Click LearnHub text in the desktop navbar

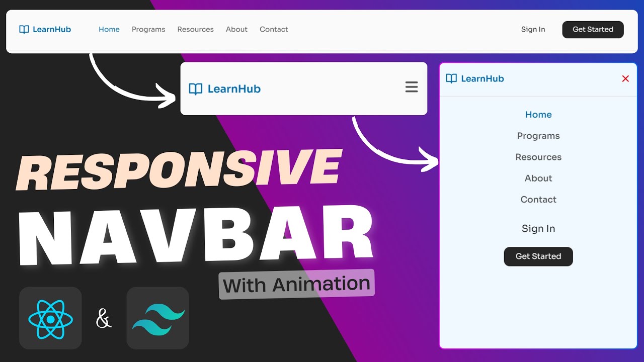tap(52, 29)
